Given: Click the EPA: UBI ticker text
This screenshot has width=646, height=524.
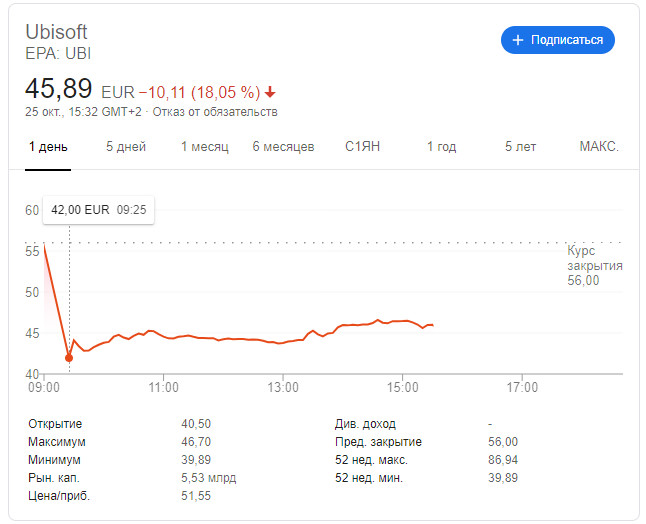Looking at the screenshot, I should click(58, 54).
